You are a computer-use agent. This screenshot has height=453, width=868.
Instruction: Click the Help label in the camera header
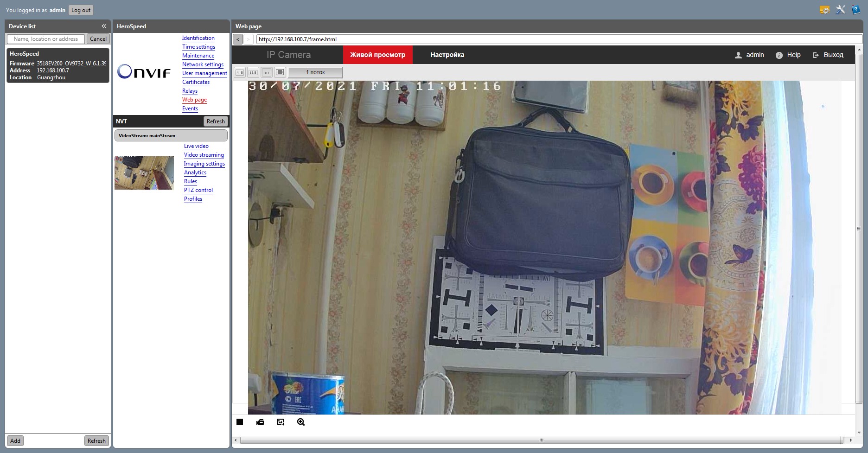coord(794,55)
